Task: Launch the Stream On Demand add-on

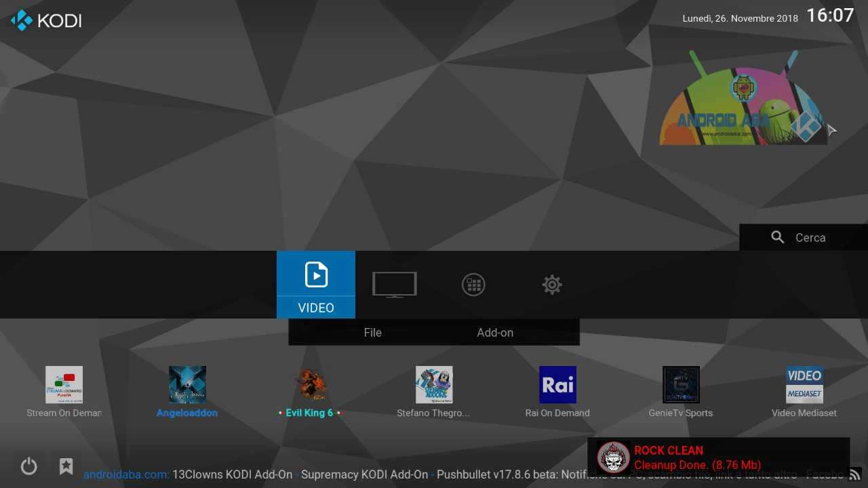Action: coord(64,385)
